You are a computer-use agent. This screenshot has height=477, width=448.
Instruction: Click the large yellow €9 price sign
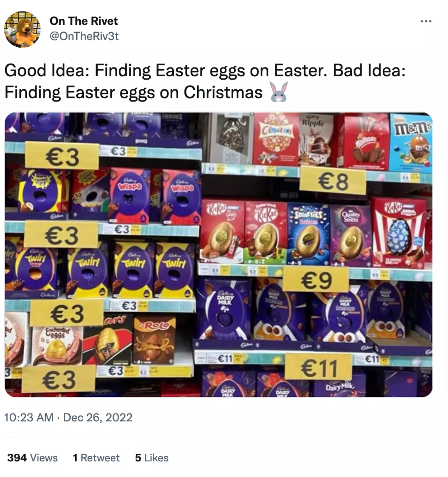point(316,280)
